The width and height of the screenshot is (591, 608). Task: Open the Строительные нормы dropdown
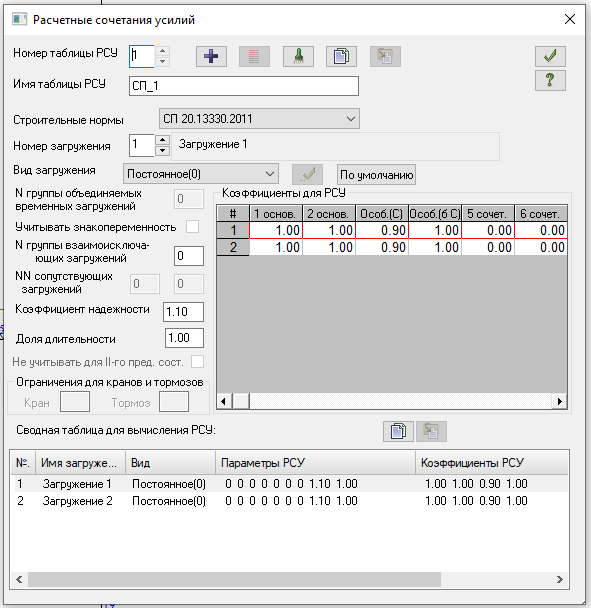coord(259,119)
